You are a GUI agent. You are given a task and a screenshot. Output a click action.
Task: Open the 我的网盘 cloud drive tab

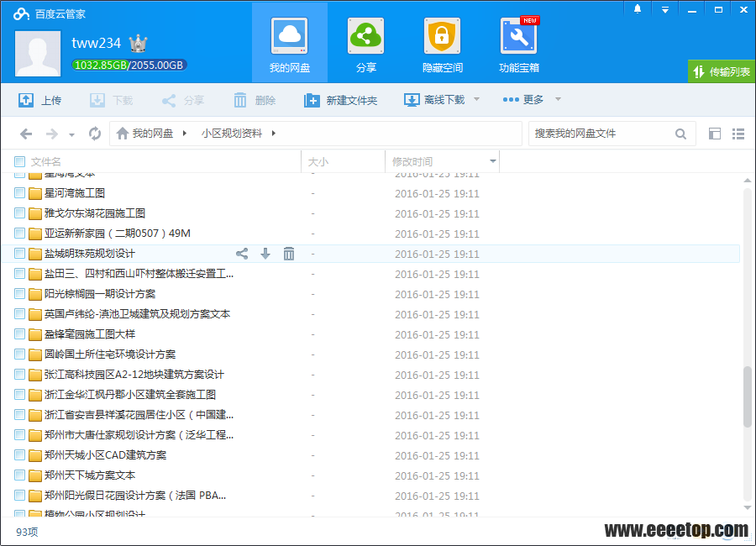click(289, 44)
